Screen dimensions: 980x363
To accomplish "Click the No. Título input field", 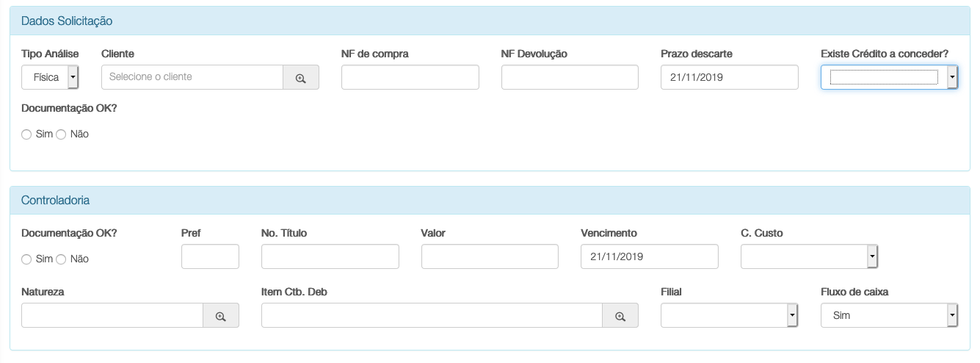I will coord(330,256).
